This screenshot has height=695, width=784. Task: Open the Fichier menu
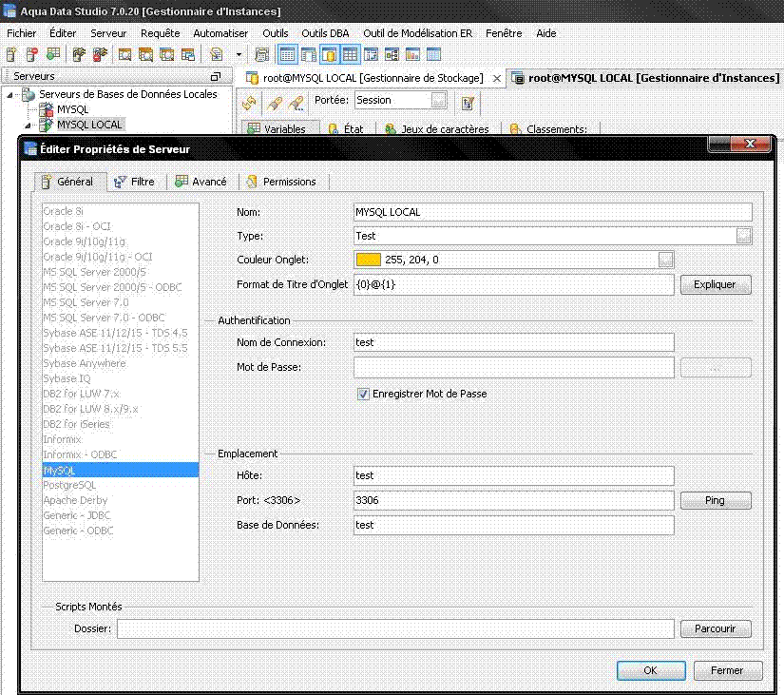tap(22, 33)
